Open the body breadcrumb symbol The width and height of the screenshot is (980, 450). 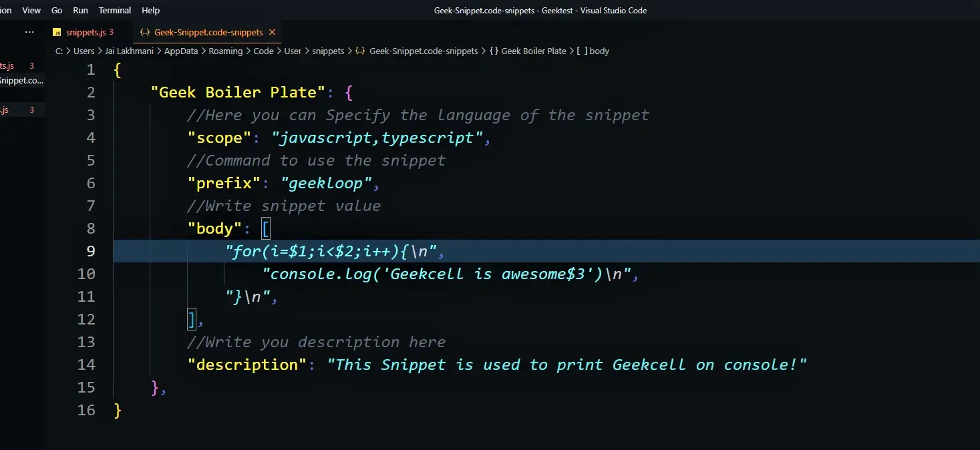click(599, 51)
